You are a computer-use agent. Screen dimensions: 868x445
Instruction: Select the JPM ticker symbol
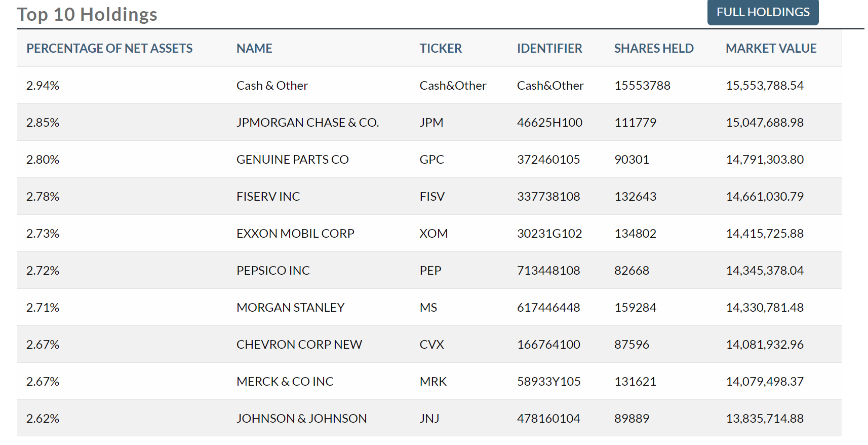[x=432, y=122]
